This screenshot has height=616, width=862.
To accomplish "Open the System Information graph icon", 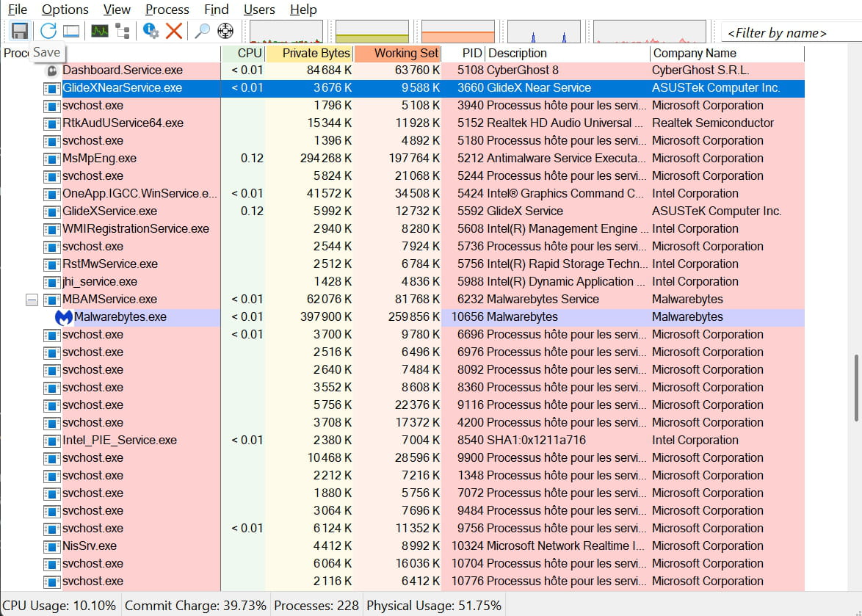I will [99, 31].
